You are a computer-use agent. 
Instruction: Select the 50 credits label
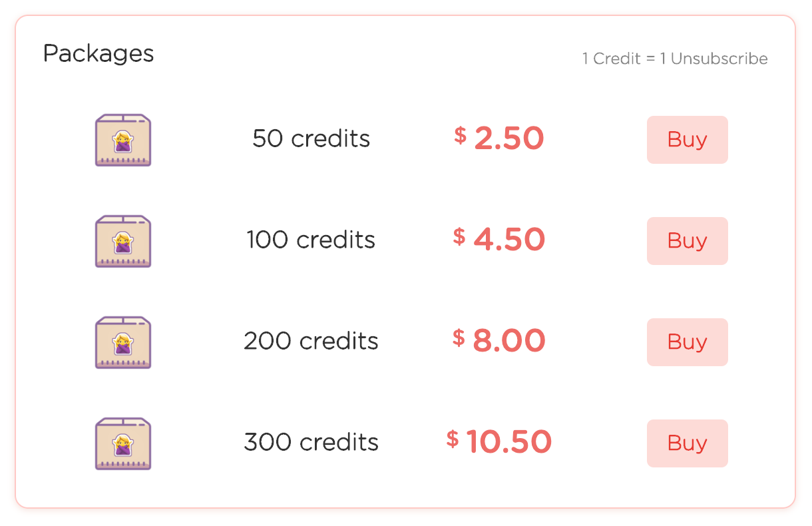tap(311, 138)
